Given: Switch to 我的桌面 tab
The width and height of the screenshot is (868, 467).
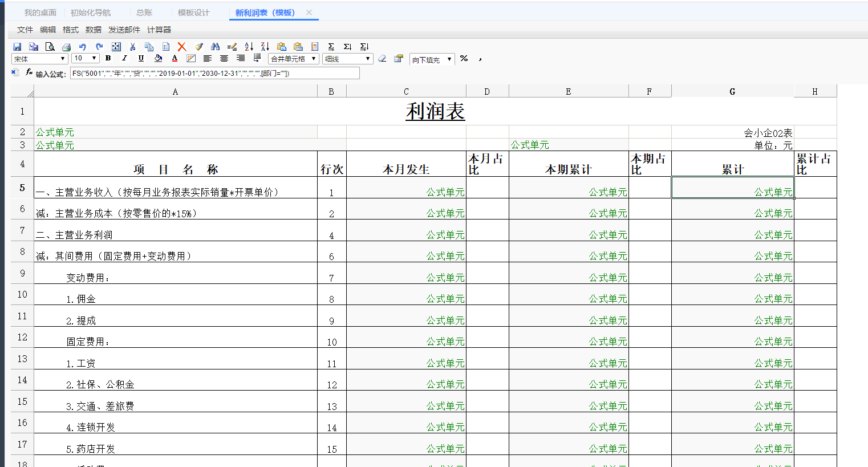Looking at the screenshot, I should click(x=40, y=13).
